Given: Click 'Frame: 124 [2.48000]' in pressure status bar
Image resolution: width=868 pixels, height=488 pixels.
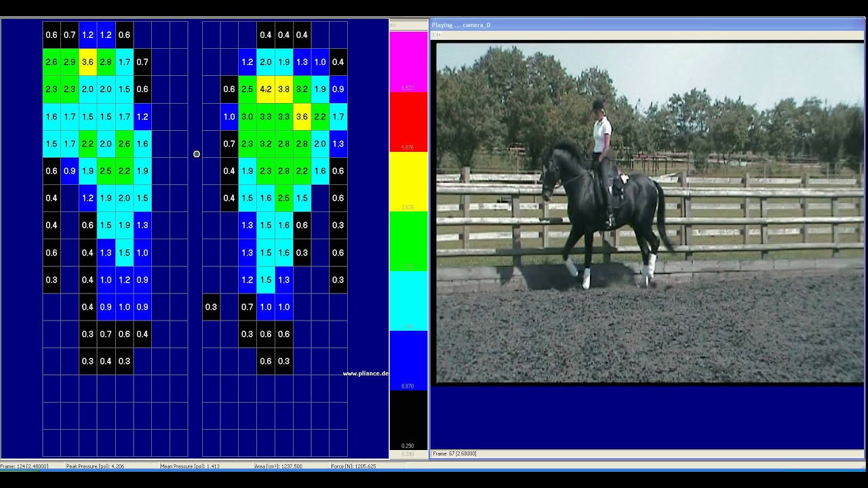Looking at the screenshot, I should coord(24,466).
